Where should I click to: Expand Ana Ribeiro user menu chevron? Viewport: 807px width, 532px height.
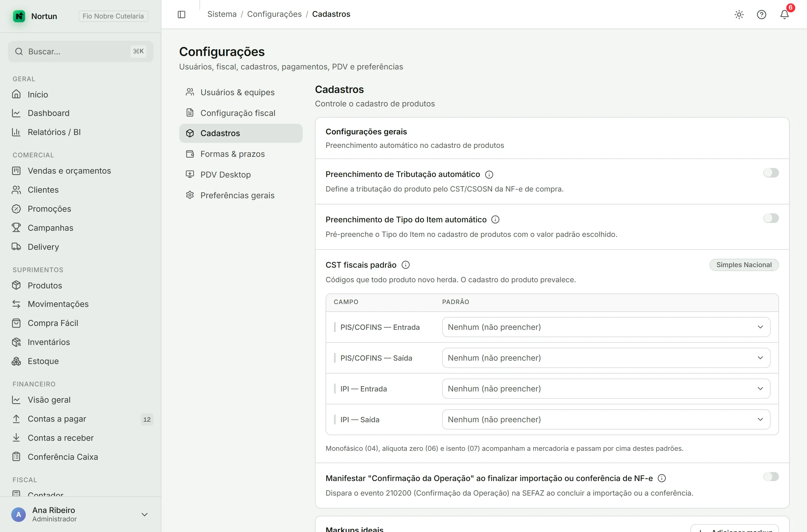coord(144,515)
